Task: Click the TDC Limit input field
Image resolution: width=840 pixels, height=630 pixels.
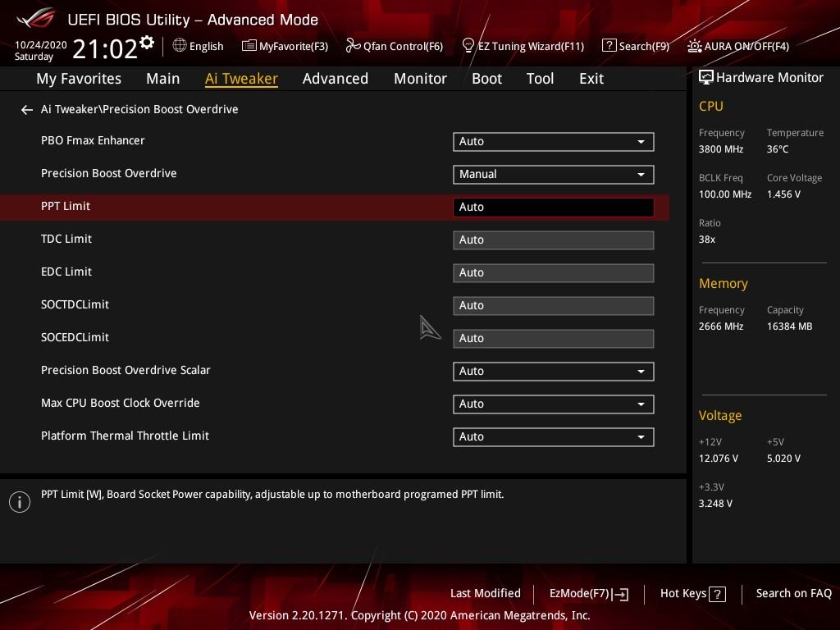Action: [554, 240]
